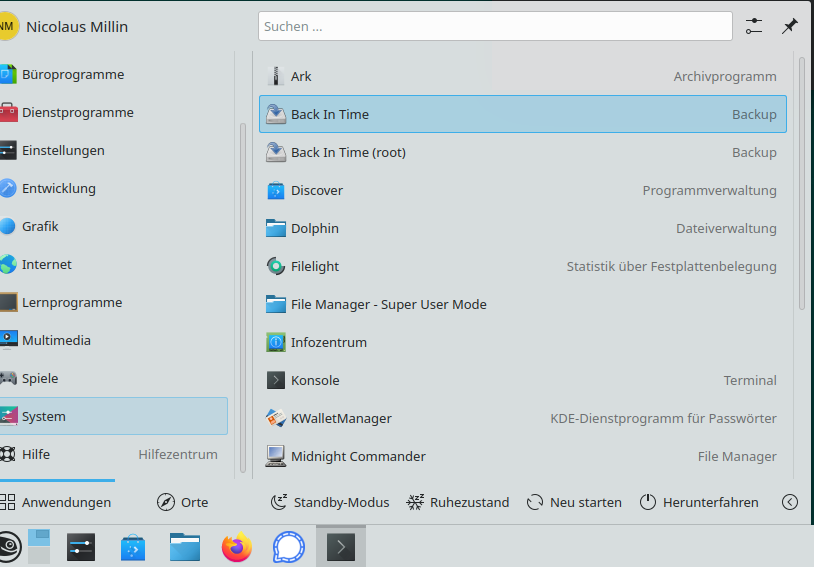Launch Midnight Commander
This screenshot has width=814, height=567.
tap(522, 456)
